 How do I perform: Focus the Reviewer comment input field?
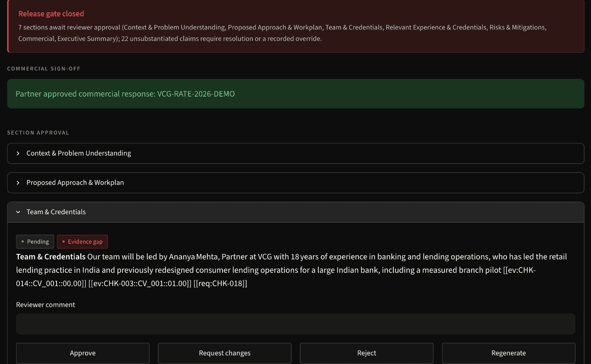point(295,324)
